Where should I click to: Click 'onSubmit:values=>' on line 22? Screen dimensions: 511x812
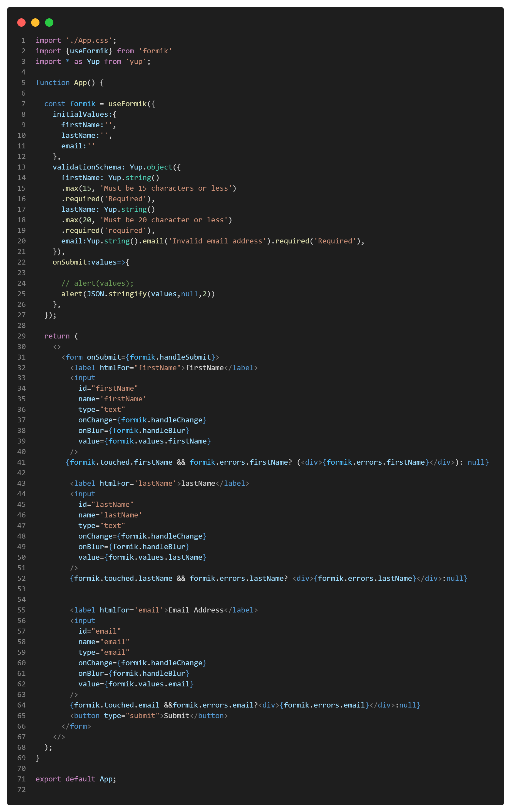[x=89, y=262]
